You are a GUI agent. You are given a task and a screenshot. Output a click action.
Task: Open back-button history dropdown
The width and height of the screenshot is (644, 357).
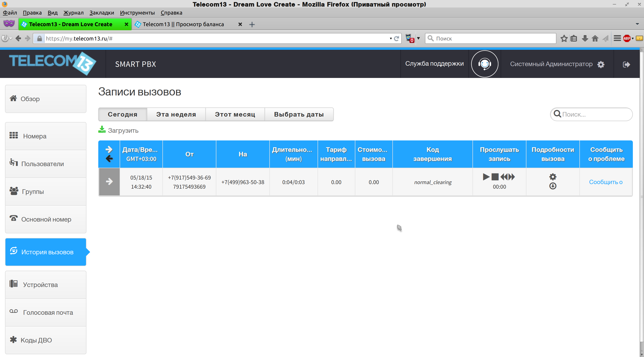[x=11, y=38]
